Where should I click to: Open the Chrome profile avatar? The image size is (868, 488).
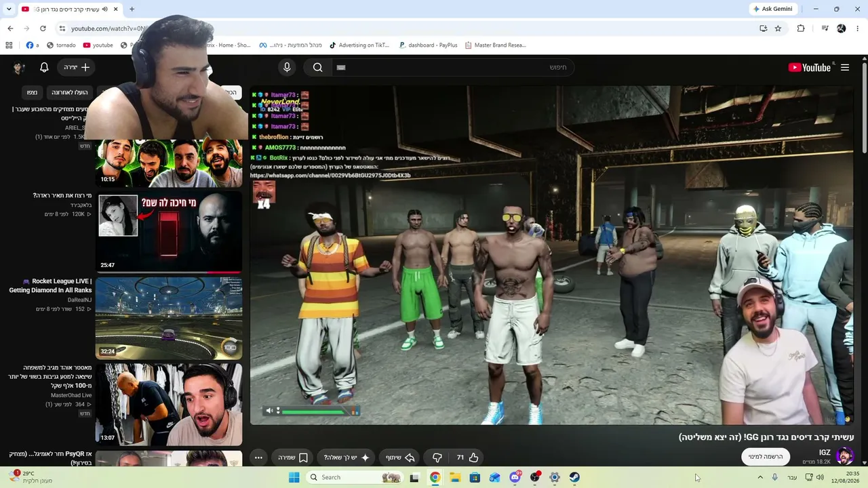click(842, 28)
